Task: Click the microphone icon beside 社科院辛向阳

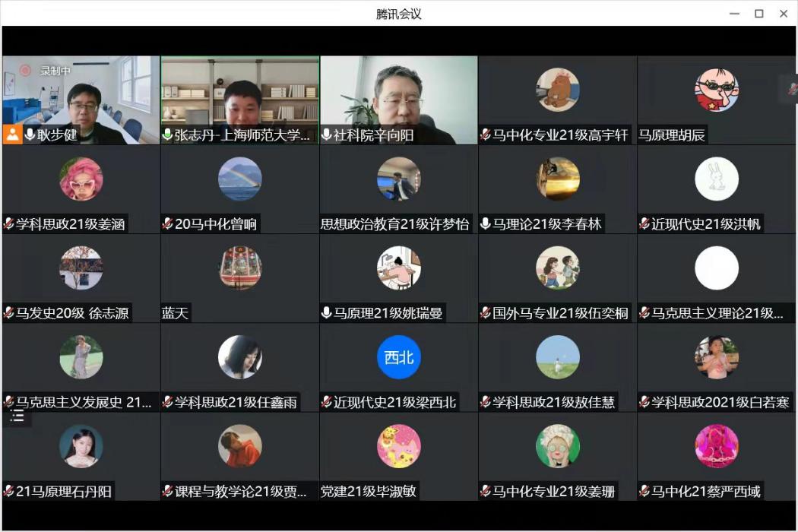Action: click(327, 135)
